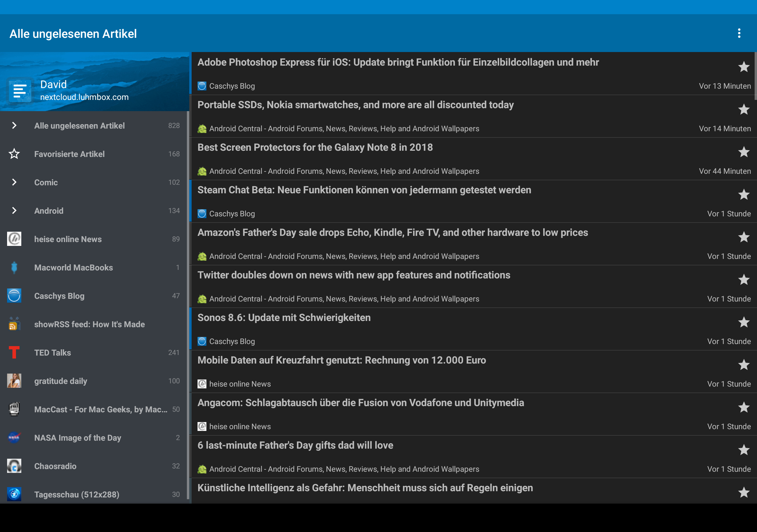This screenshot has width=757, height=532.
Task: Toggle favorite on Steam Chat Beta article
Action: (x=743, y=194)
